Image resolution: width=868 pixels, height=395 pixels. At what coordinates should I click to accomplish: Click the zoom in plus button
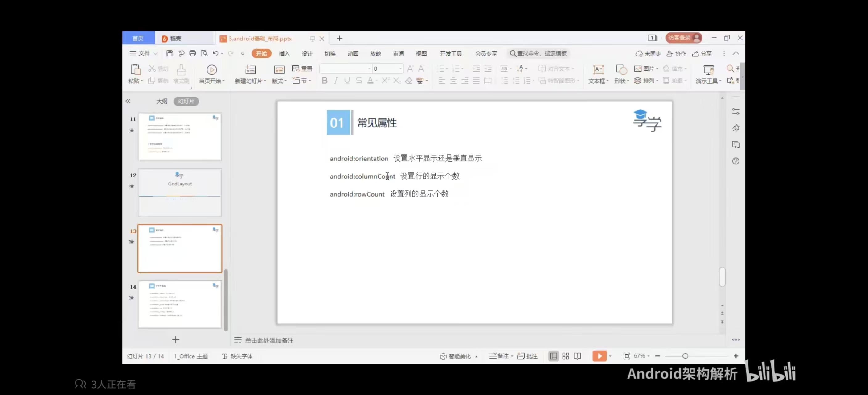pos(736,356)
